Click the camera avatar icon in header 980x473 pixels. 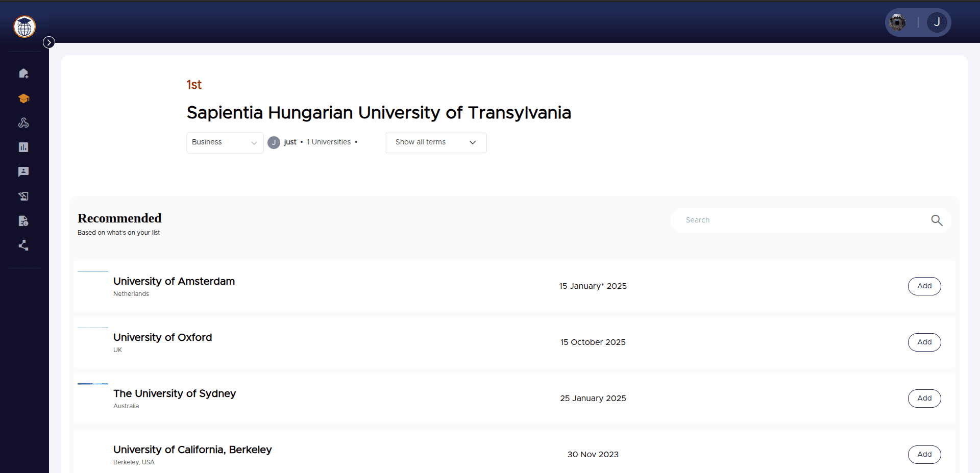897,22
